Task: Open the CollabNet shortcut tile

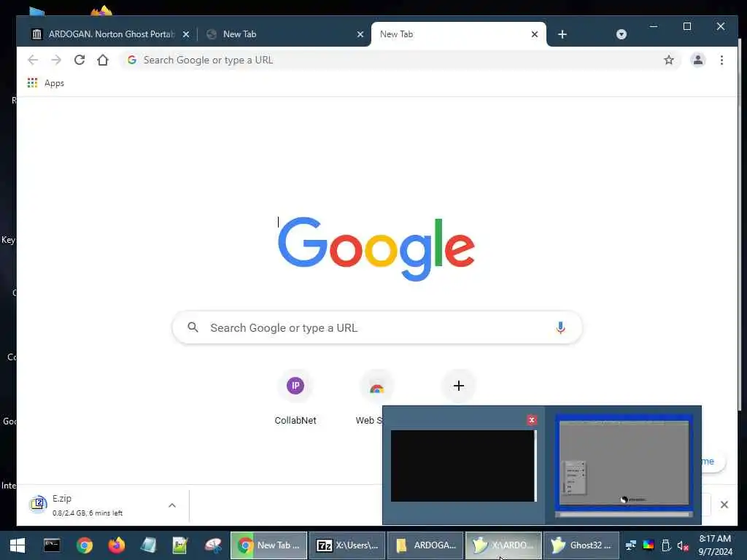Action: 295,397
